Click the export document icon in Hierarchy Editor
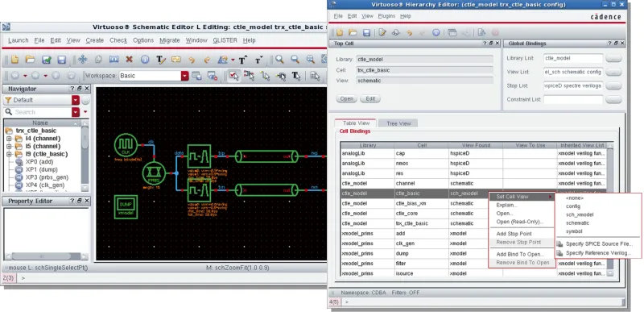This screenshot has width=644, height=312. (481, 32)
